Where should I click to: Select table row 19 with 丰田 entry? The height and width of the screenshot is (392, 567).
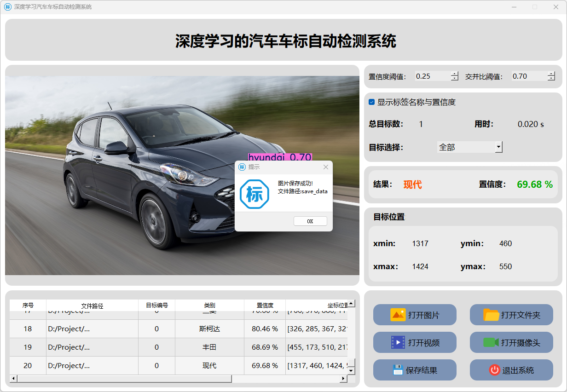[209, 347]
